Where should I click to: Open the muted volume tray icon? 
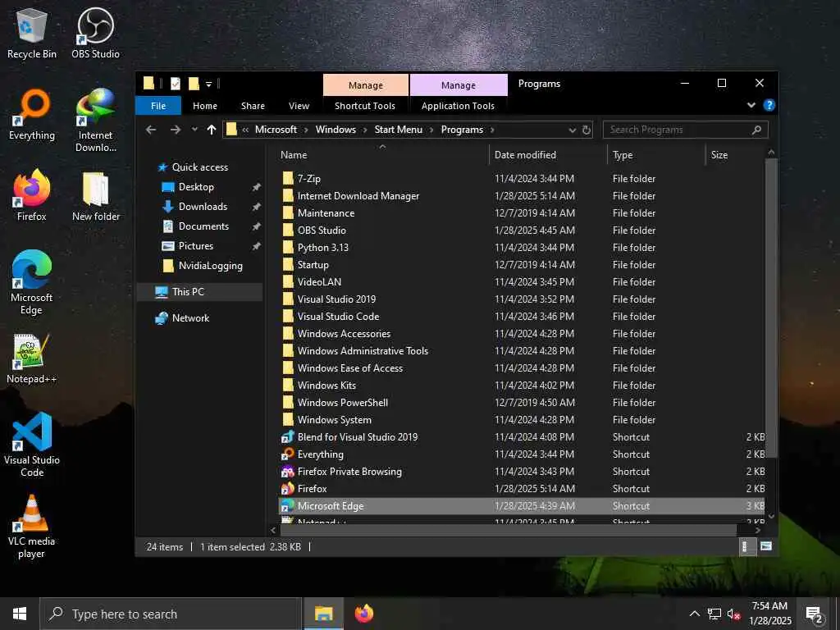pyautogui.click(x=733, y=614)
